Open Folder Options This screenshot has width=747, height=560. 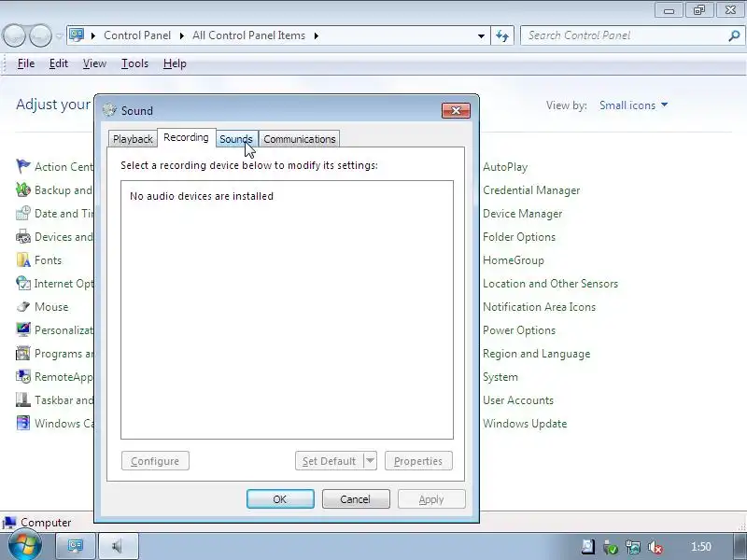tap(519, 237)
